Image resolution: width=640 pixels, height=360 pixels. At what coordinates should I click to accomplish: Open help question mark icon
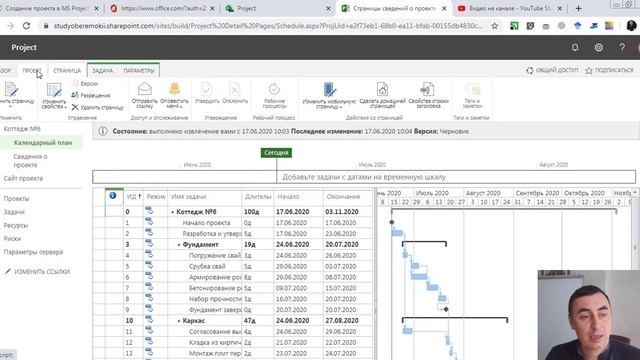pyautogui.click(x=622, y=47)
